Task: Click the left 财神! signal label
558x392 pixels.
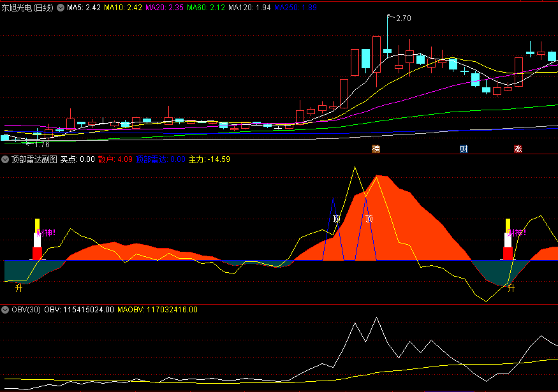Action: (x=47, y=233)
